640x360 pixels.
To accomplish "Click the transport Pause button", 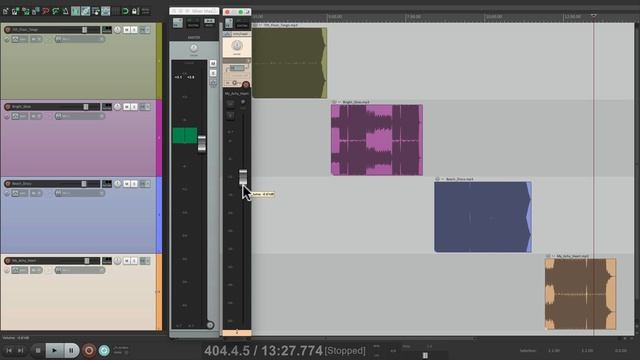I will point(71,350).
